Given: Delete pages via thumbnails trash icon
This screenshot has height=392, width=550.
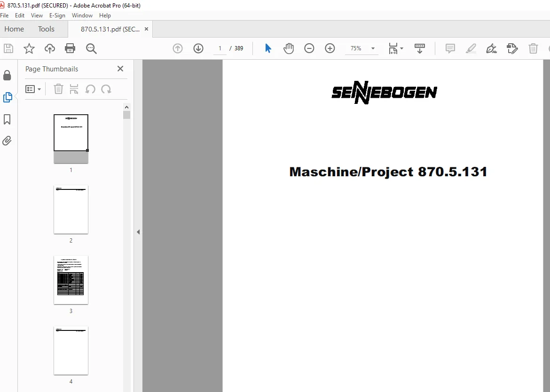Looking at the screenshot, I should 58,89.
